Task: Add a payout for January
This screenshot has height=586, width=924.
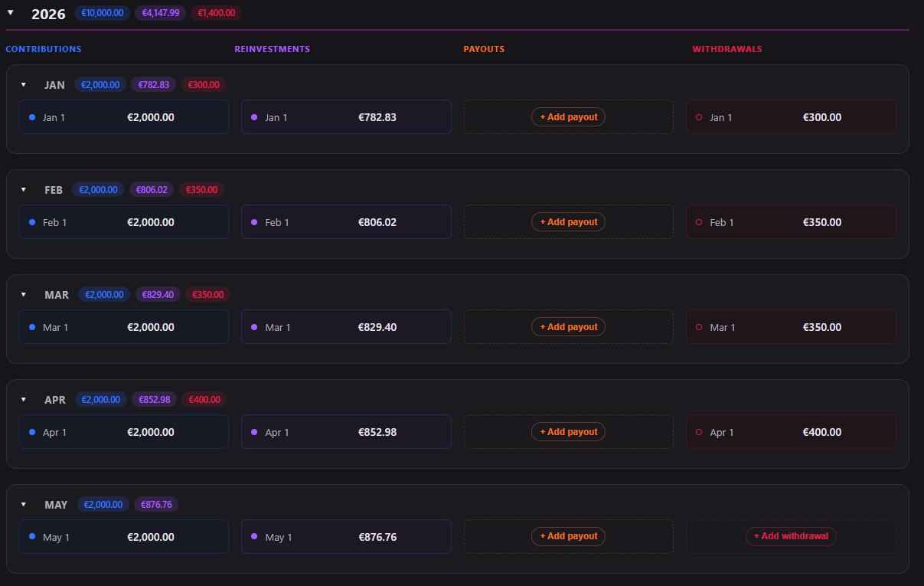Action: (568, 116)
